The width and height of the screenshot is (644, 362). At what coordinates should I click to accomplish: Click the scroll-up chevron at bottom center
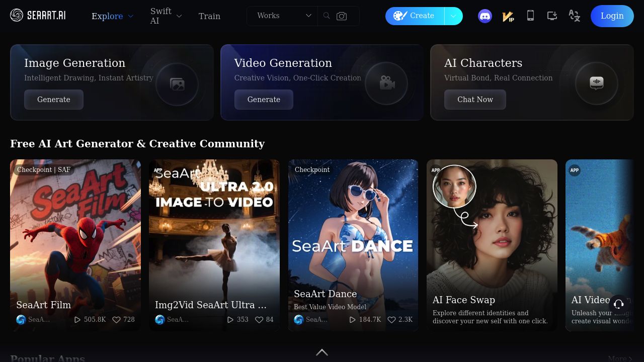[322, 352]
